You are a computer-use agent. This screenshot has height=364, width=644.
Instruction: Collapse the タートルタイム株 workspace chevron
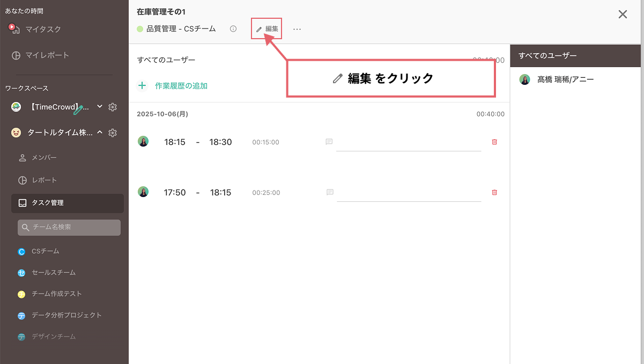[99, 133]
